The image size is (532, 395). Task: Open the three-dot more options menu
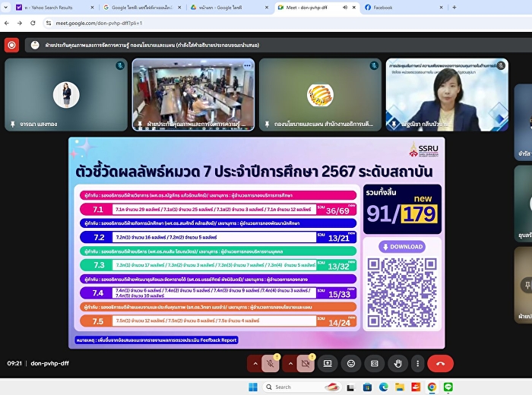(x=419, y=364)
